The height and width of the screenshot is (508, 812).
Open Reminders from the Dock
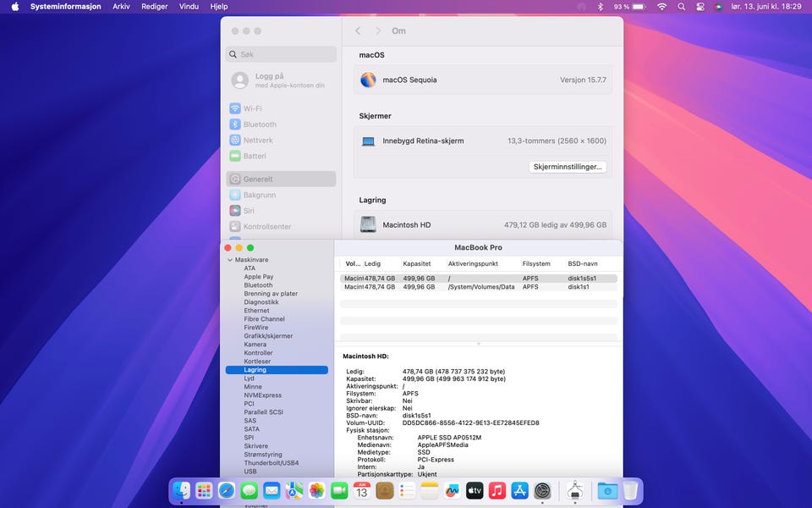point(407,490)
